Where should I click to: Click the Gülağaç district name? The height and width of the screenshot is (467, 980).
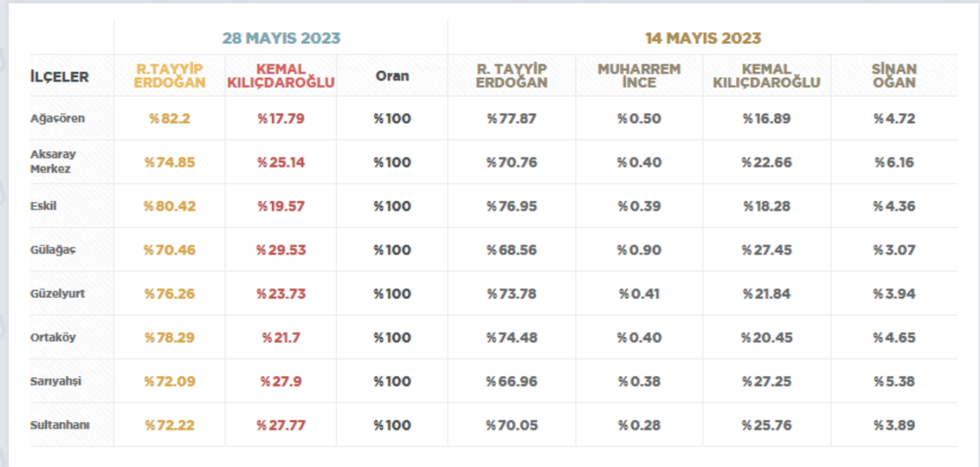53,250
